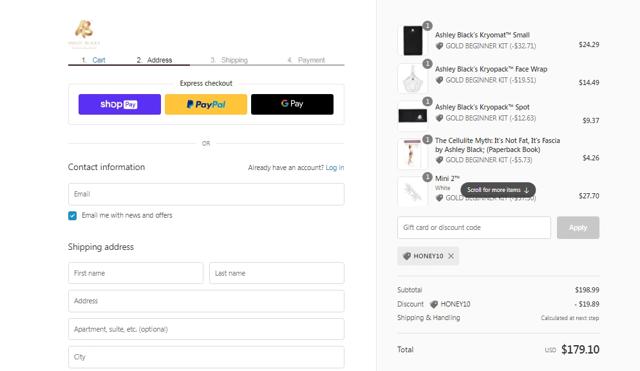Click quantity badge on Kryopack Spot
The width and height of the screenshot is (640, 371).
coord(427,101)
